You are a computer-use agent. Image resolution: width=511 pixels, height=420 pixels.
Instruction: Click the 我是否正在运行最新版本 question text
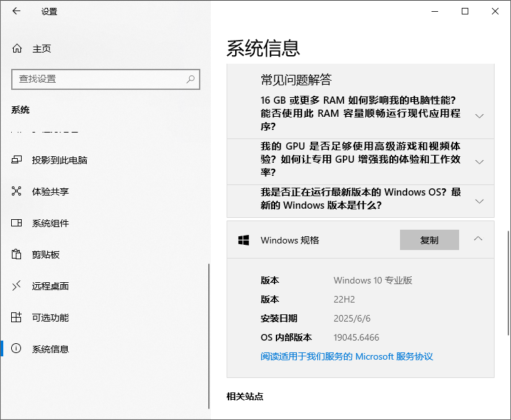[x=361, y=199]
